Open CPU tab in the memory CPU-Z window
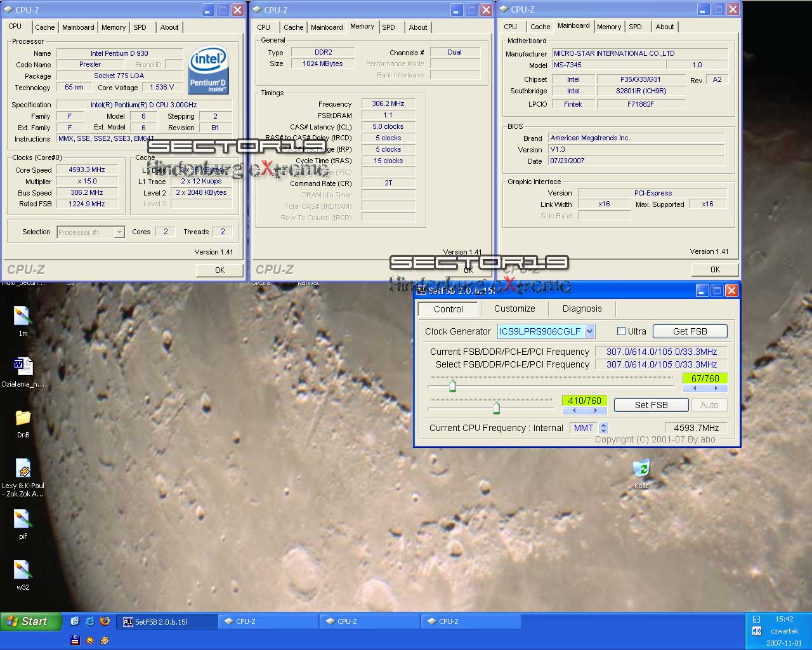Image resolution: width=812 pixels, height=650 pixels. coord(264,27)
